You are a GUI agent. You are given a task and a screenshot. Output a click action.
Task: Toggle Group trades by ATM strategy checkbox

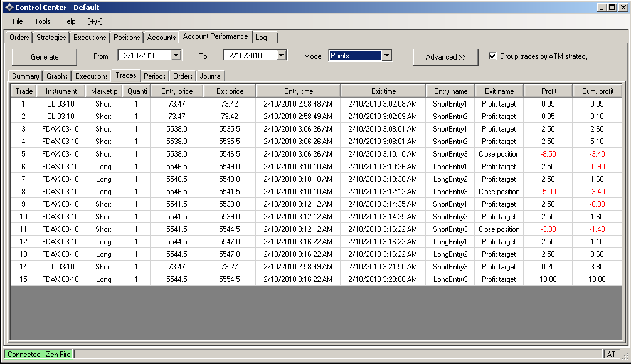492,56
